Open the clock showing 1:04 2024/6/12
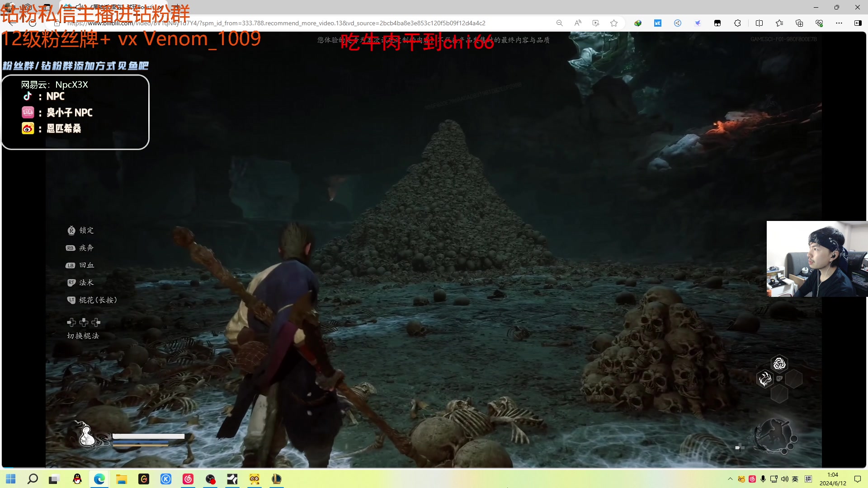Screen dimensions: 868x488 (833, 479)
